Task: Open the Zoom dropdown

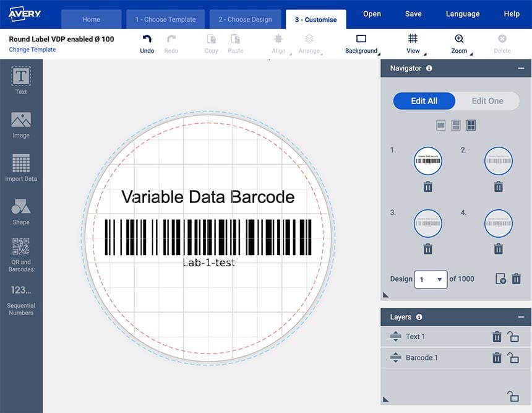Action: pos(460,44)
